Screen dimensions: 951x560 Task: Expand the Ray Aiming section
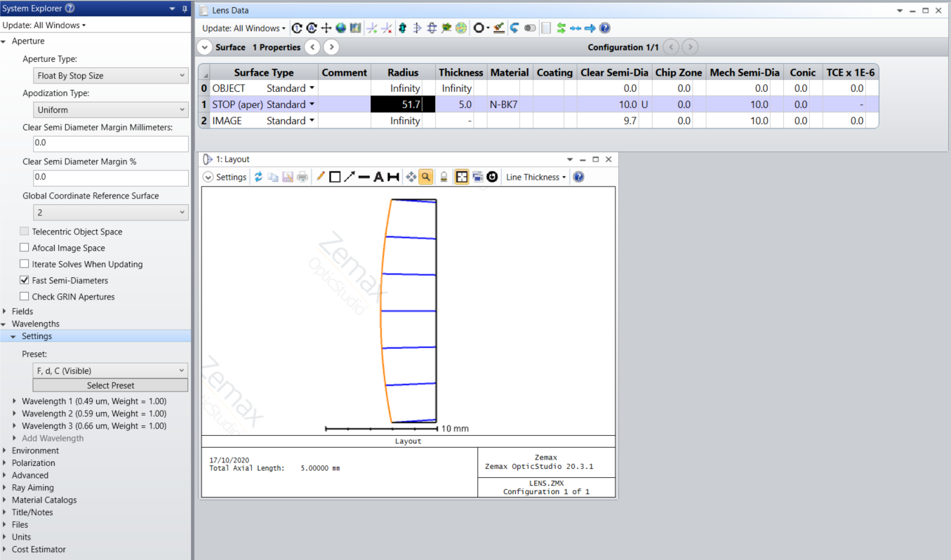(6, 488)
